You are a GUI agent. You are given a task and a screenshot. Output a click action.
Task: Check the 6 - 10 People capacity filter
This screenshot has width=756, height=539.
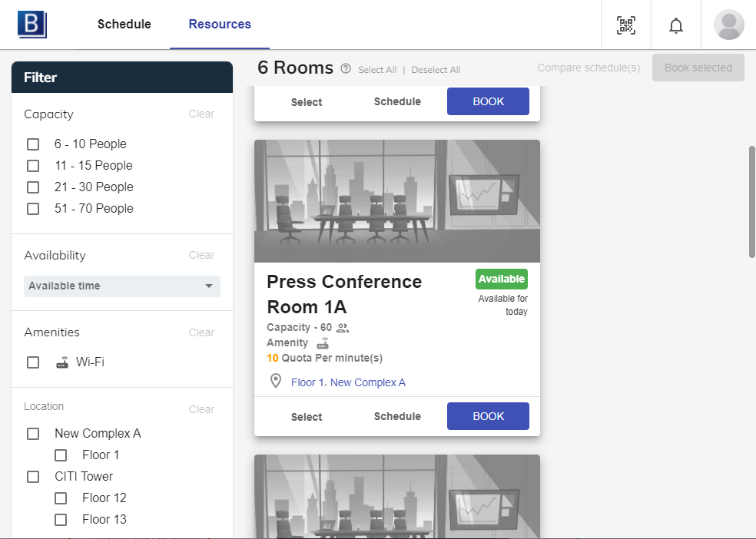(x=33, y=144)
